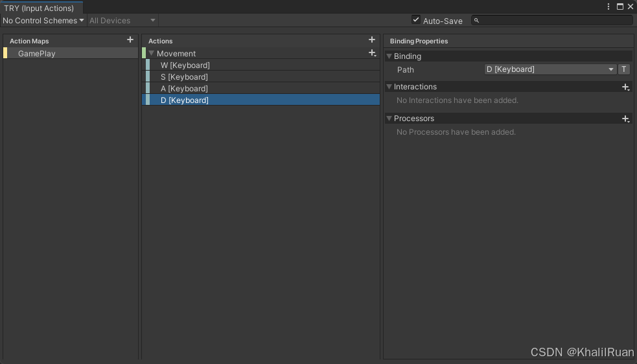Image resolution: width=637 pixels, height=364 pixels.
Task: Select the W [Keyboard] binding
Action: 261,65
